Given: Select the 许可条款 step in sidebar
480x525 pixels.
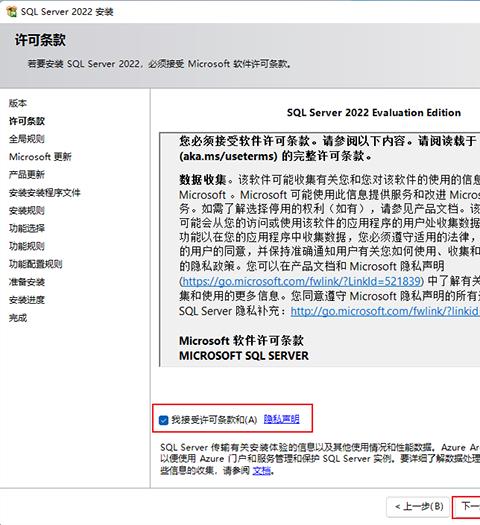Looking at the screenshot, I should (27, 121).
